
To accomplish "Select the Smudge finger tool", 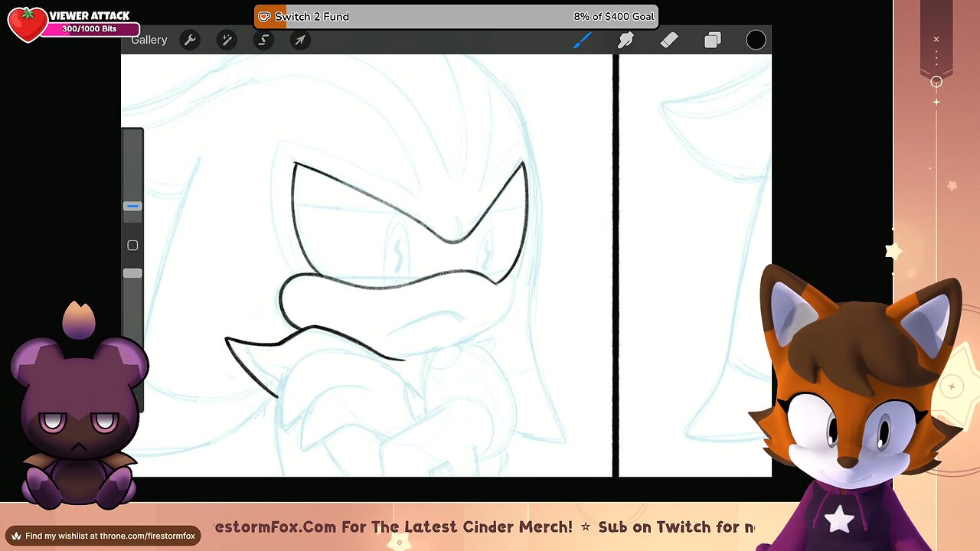I will tap(626, 40).
